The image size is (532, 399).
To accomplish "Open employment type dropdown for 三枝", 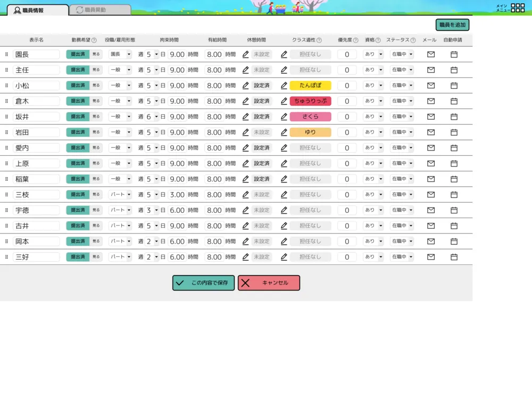I will (x=120, y=194).
